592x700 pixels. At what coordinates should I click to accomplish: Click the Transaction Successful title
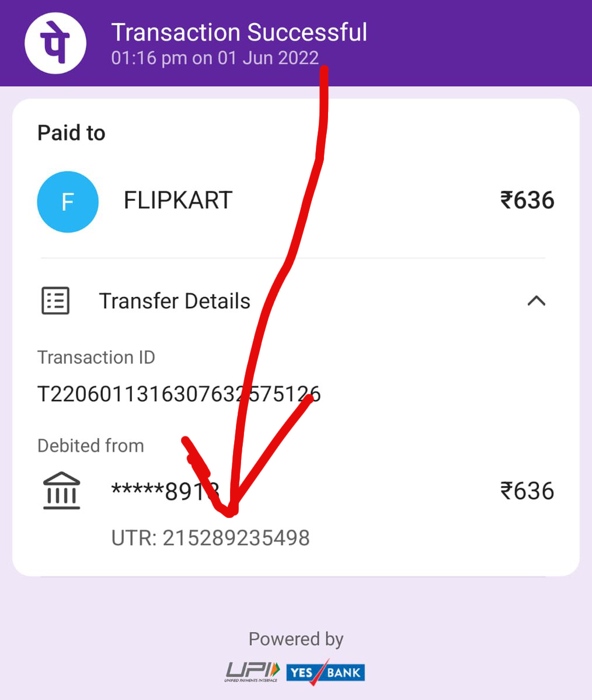(x=239, y=32)
